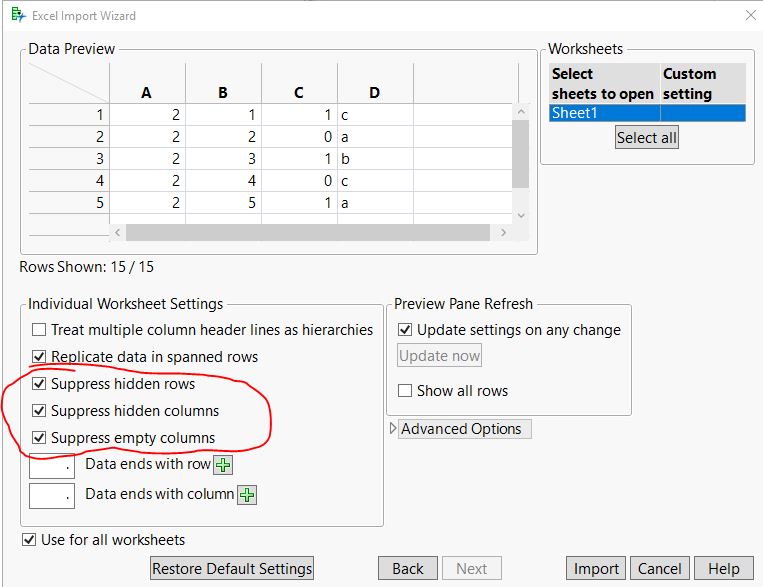Uncheck Replicate data in spanned rows
The height and width of the screenshot is (587, 763).
39,357
